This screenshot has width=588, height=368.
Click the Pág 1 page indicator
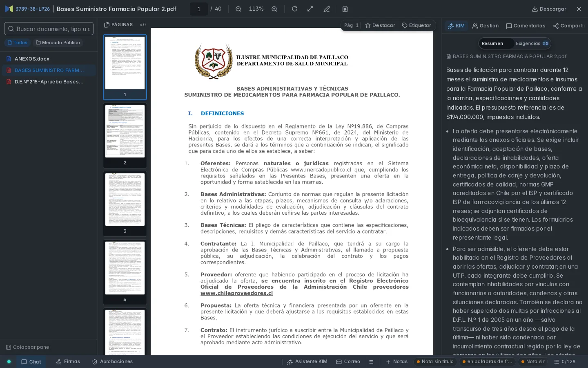coord(351,25)
